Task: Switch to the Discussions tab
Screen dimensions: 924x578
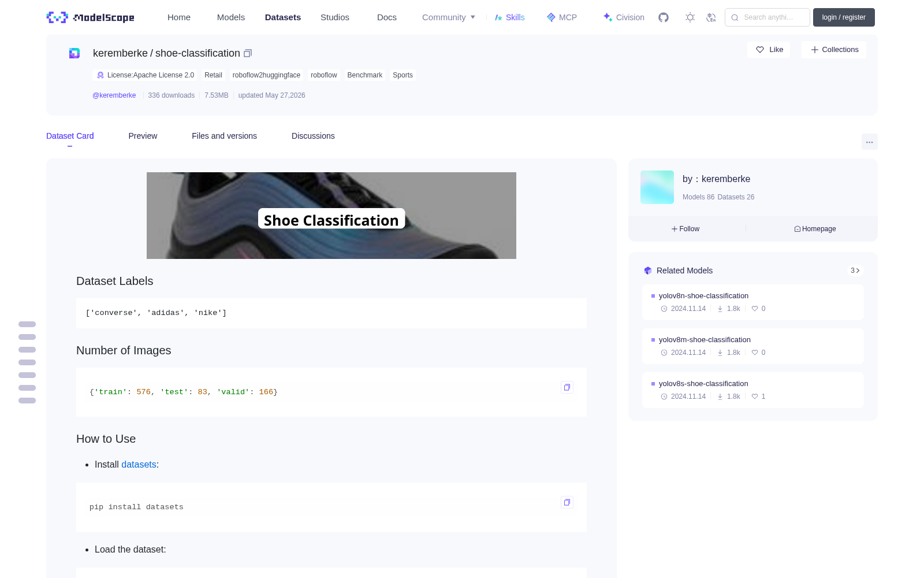Action: 313,136
